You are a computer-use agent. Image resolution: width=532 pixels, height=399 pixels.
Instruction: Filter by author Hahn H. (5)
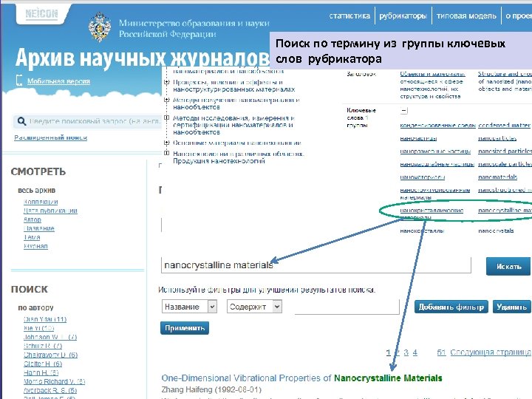coord(41,372)
